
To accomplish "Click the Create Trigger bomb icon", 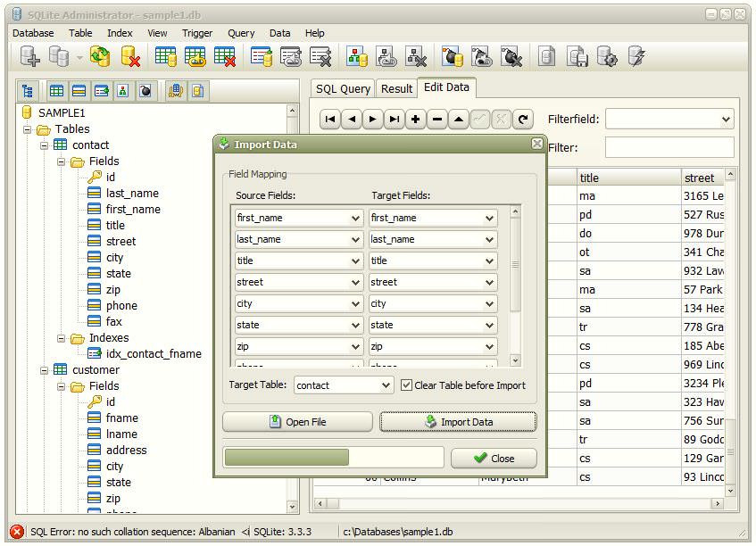I will 451,55.
